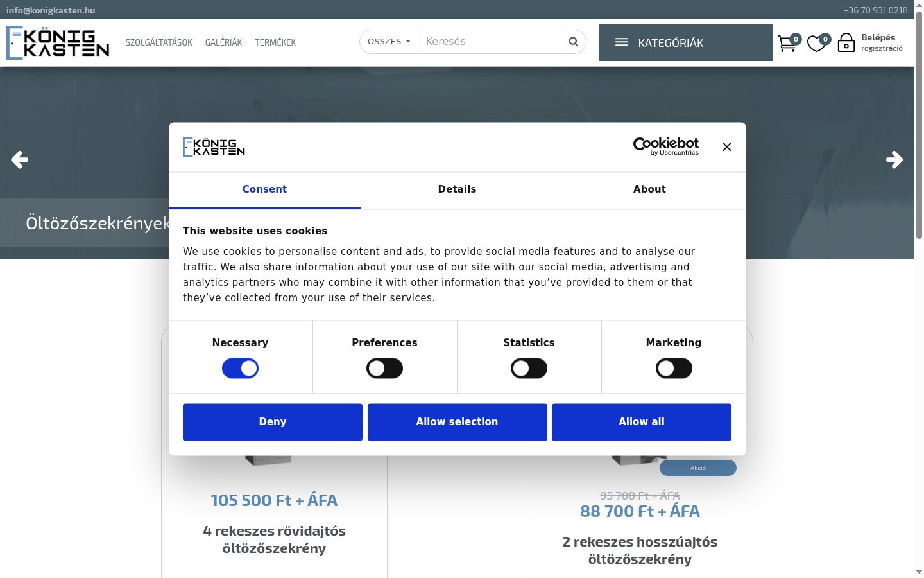Click the Belépés login link
The image size is (924, 578).
click(x=878, y=37)
